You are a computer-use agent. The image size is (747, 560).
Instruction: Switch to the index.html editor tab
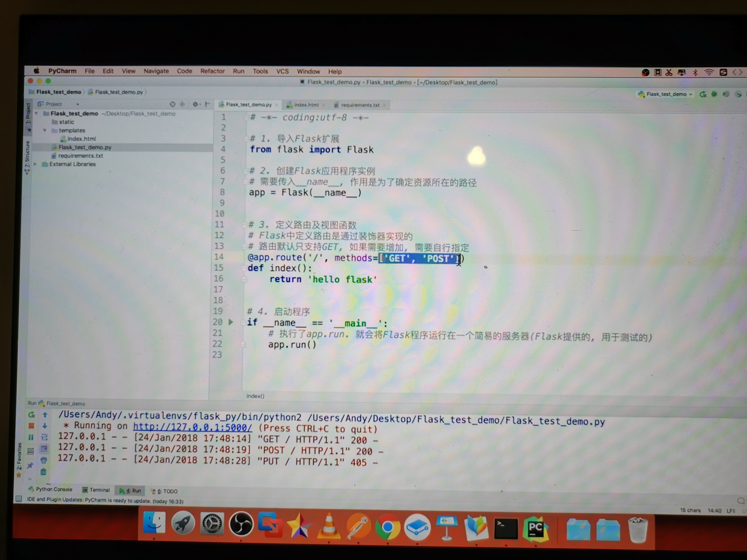[306, 105]
